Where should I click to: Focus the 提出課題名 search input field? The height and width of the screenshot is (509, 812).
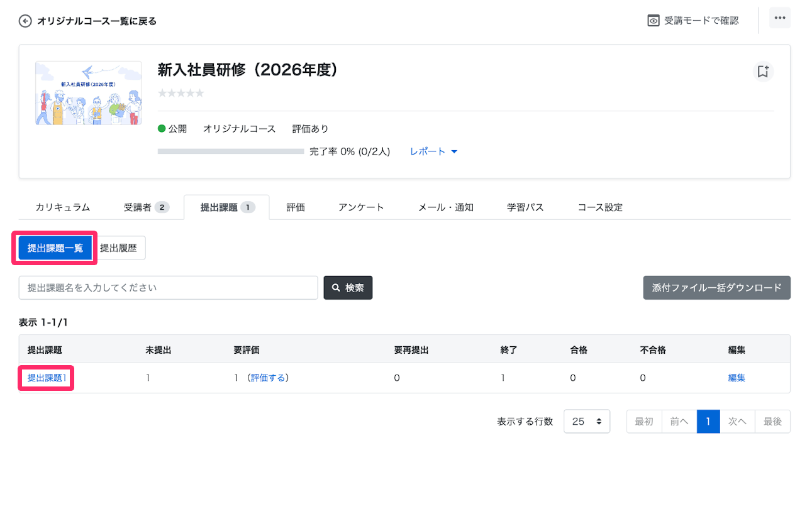(169, 288)
